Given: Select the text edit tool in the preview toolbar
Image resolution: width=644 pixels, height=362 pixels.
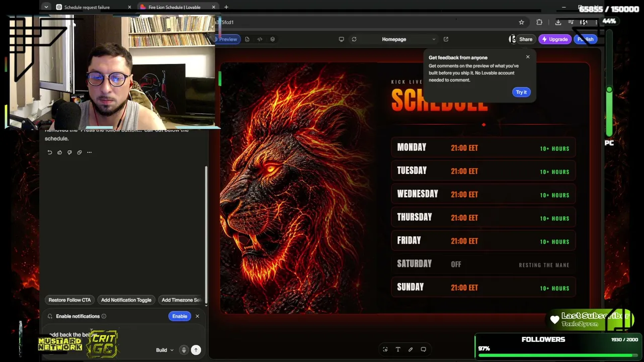Looking at the screenshot, I should click(398, 349).
